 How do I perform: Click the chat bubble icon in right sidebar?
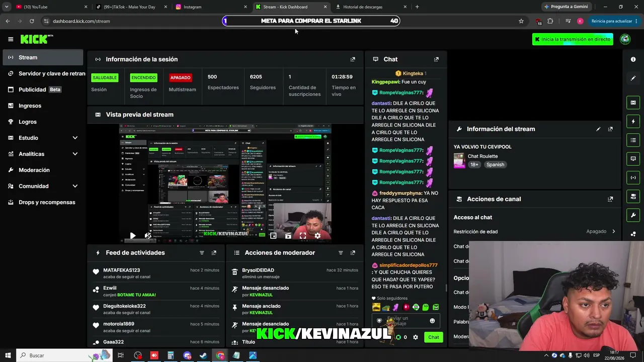pos(633,158)
